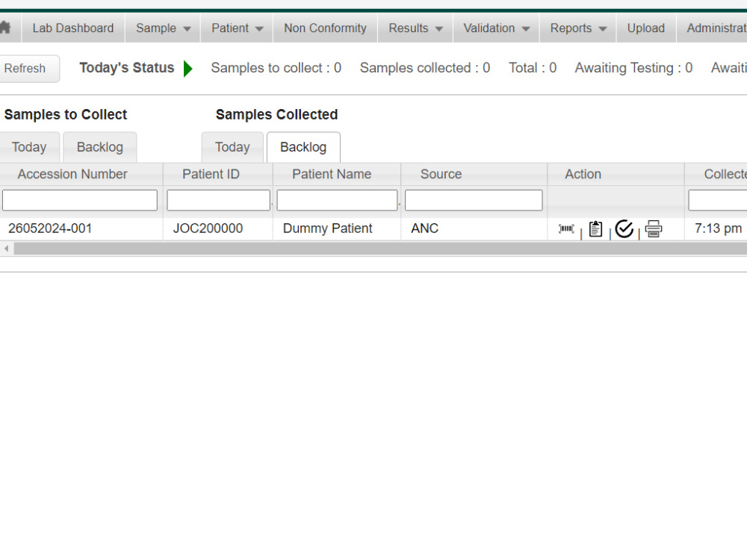
Task: Select ANC source cell
Action: 474,229
